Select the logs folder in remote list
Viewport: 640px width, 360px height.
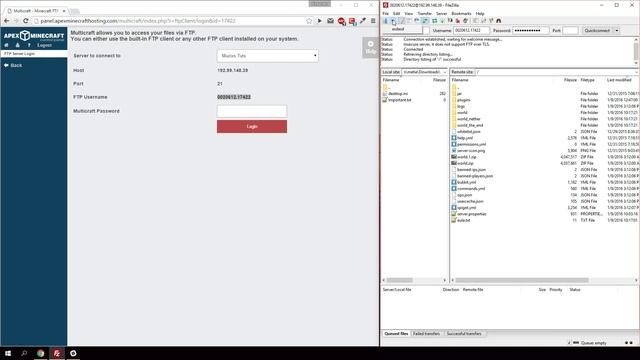click(461, 106)
